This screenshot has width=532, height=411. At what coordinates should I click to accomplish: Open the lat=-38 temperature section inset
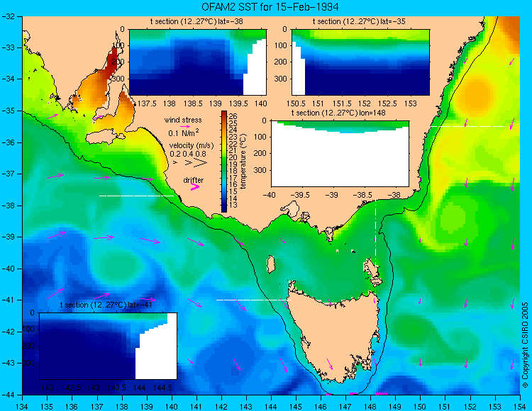pos(198,62)
